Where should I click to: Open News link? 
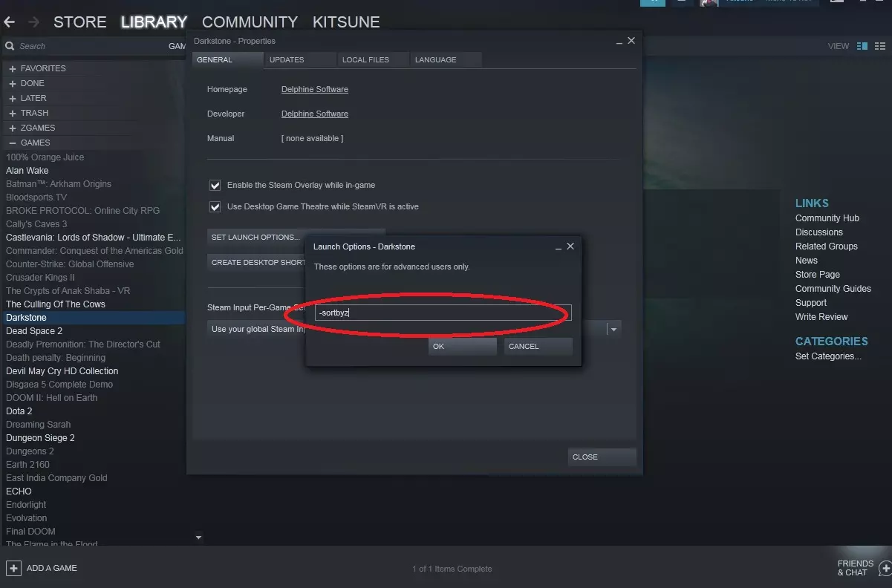point(807,261)
